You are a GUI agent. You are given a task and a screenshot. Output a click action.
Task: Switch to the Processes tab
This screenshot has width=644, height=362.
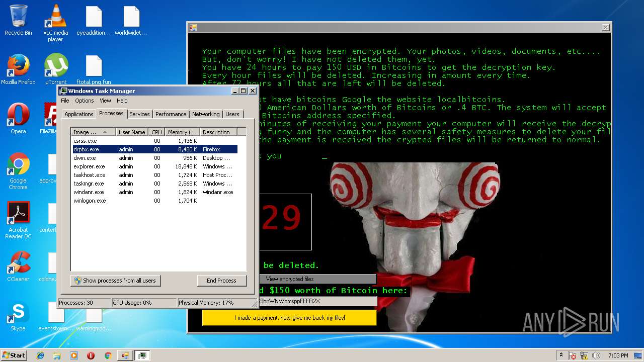[x=111, y=113]
